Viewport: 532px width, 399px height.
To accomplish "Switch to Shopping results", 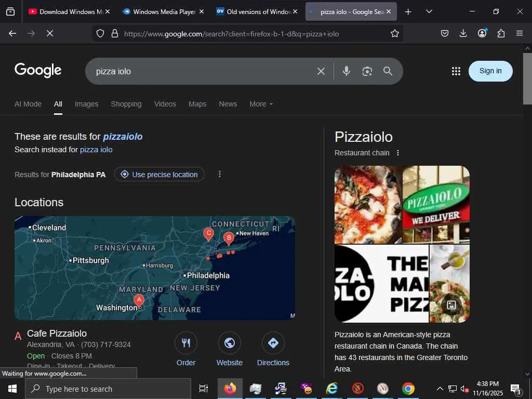I will pos(126,104).
